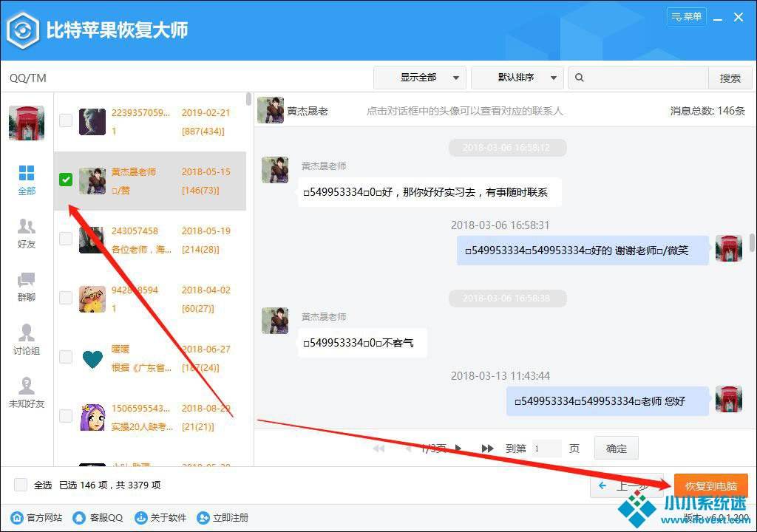Click the user avatar in sidebar
Viewport: 757px width, 532px height.
tap(27, 123)
